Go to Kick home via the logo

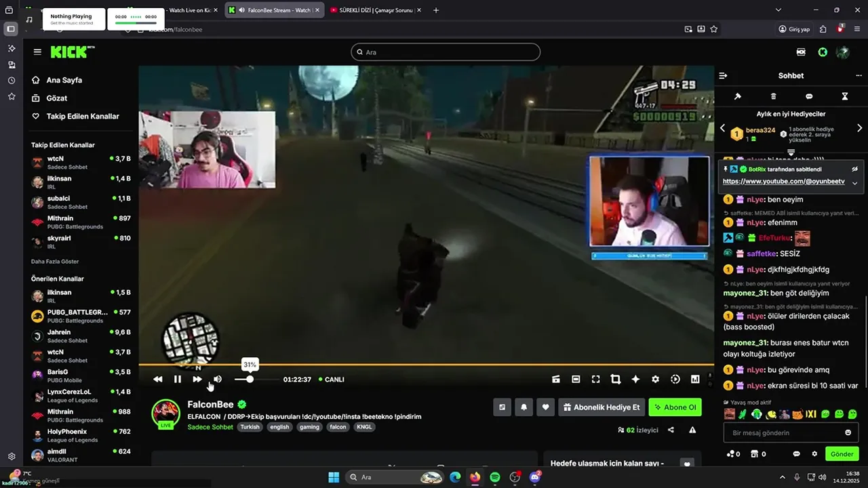pyautogui.click(x=73, y=52)
